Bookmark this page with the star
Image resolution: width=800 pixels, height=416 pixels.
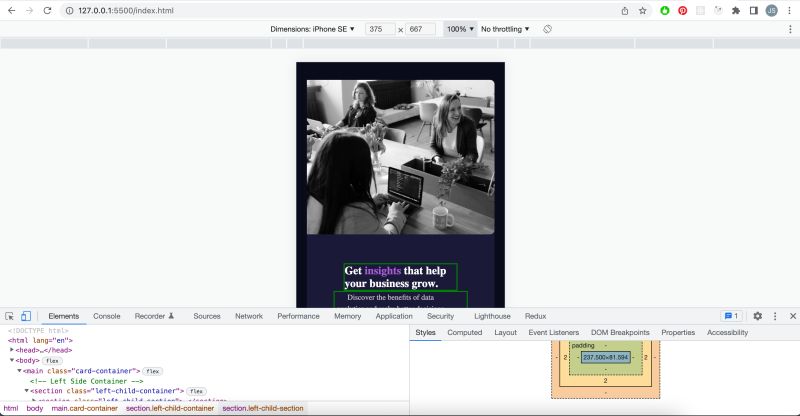pyautogui.click(x=642, y=10)
